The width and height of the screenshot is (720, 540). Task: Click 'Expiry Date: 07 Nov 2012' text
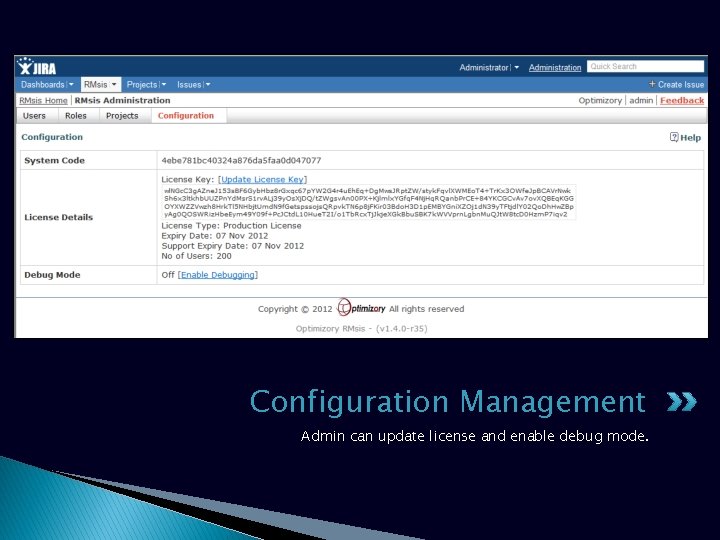point(214,236)
